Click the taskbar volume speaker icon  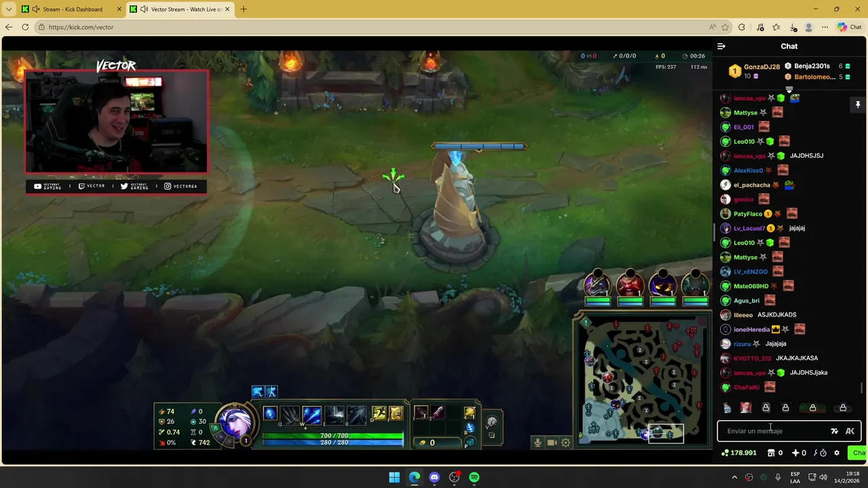point(823,477)
